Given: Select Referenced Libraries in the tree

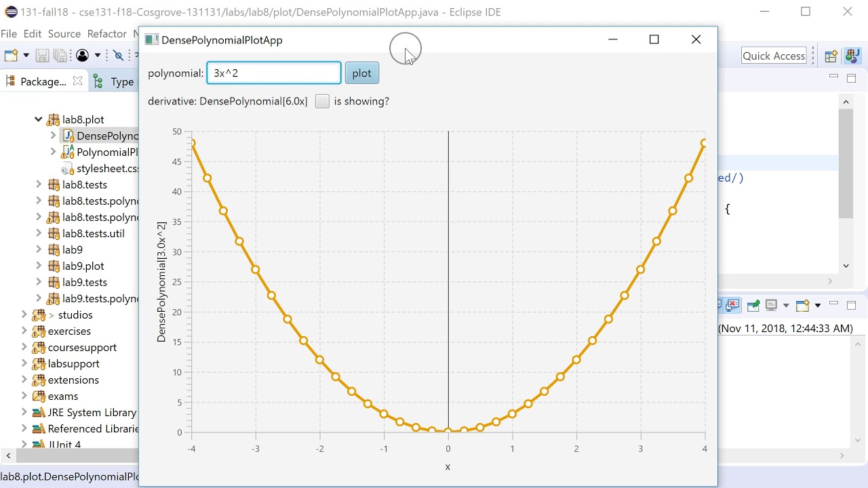Looking at the screenshot, I should click(93, 428).
